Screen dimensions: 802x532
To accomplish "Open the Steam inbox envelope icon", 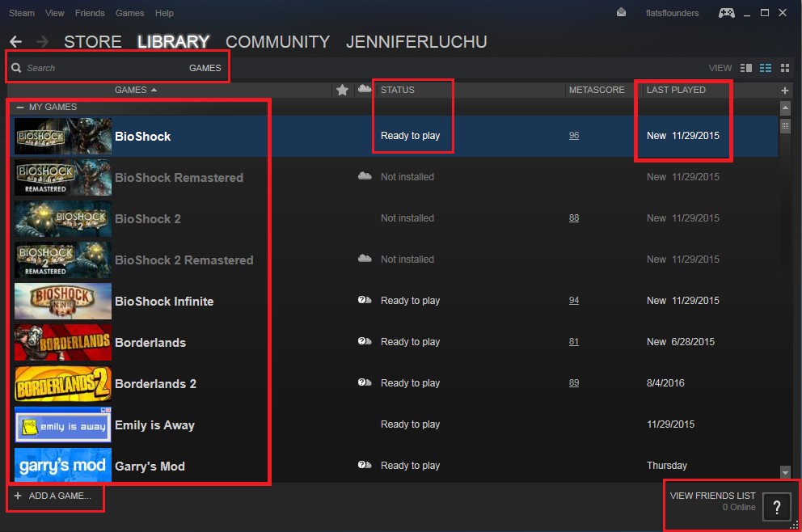I will [621, 12].
